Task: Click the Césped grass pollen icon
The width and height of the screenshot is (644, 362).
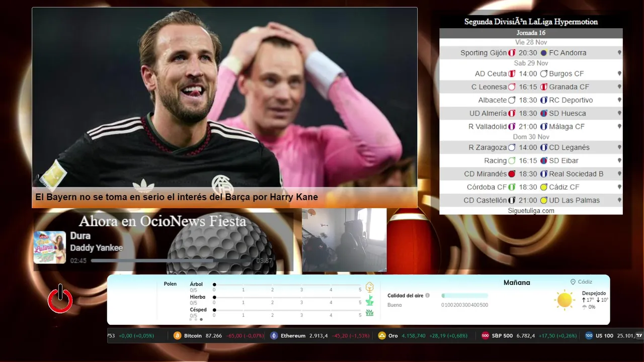Action: click(369, 313)
